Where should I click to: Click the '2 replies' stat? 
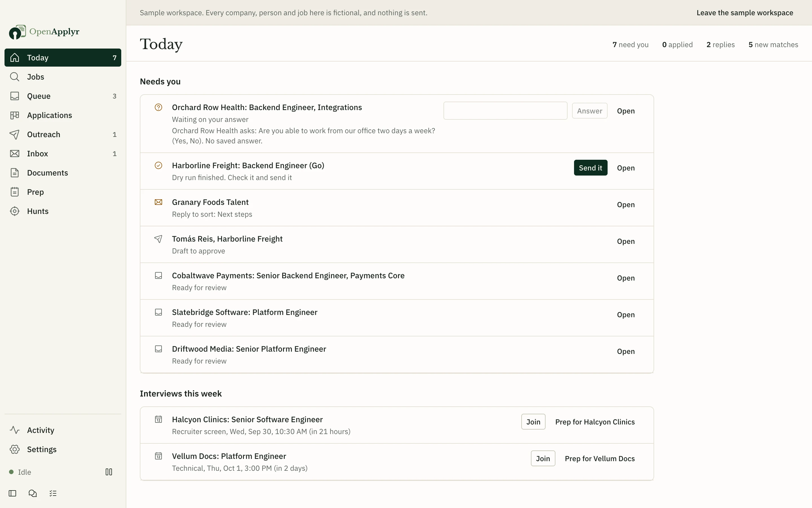[720, 45]
